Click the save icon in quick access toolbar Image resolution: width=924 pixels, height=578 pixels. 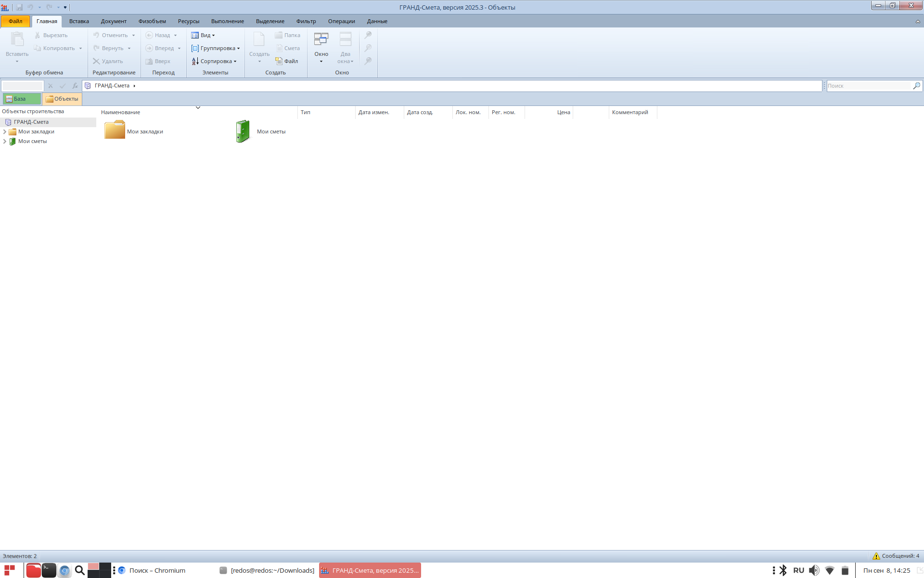pos(19,7)
